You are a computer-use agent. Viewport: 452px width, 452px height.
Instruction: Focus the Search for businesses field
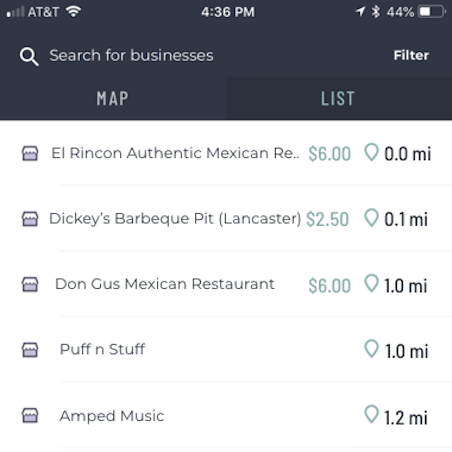point(131,55)
